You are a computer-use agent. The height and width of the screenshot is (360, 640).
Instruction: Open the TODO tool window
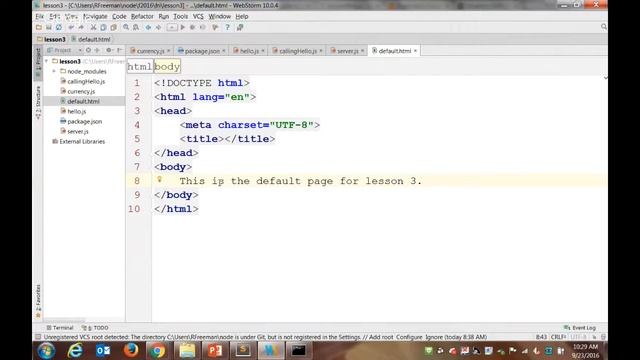[95, 328]
